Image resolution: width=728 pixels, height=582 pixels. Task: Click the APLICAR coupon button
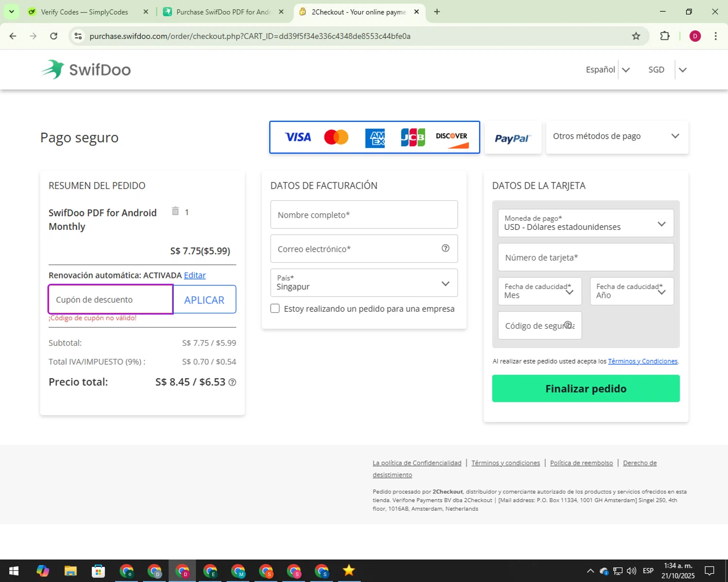coord(204,300)
